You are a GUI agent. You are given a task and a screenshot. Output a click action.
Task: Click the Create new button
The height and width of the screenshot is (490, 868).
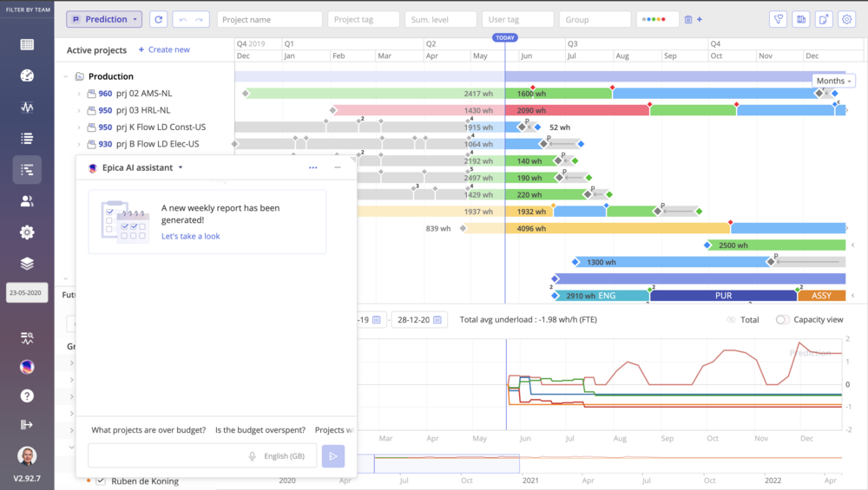pyautogui.click(x=164, y=49)
